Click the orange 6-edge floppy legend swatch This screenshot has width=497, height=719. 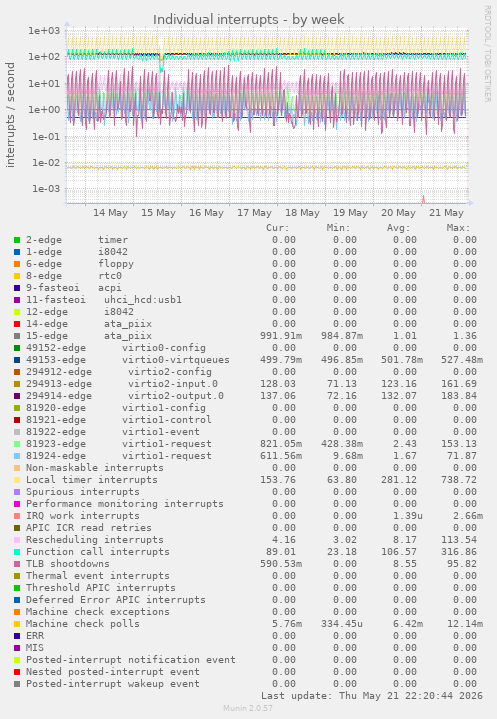[x=17, y=264]
